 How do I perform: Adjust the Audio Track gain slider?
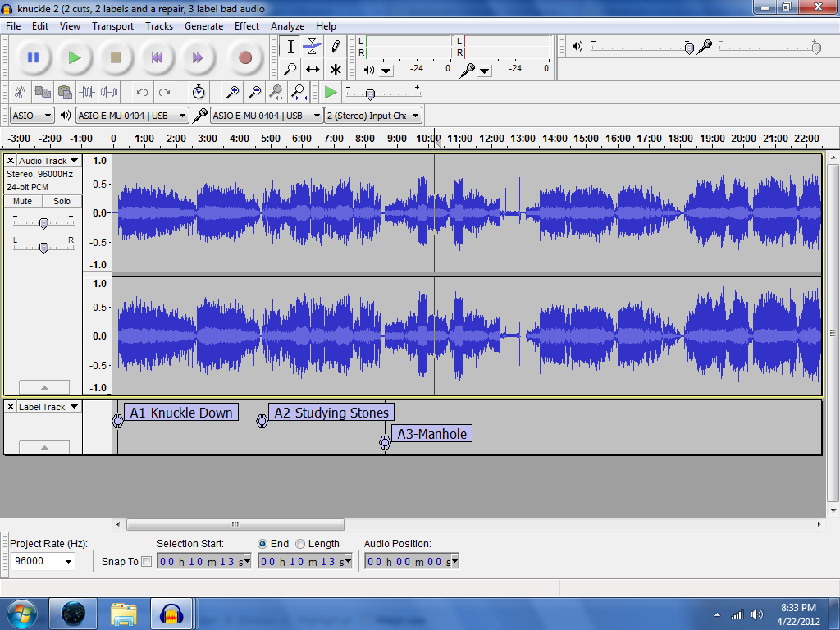44,223
